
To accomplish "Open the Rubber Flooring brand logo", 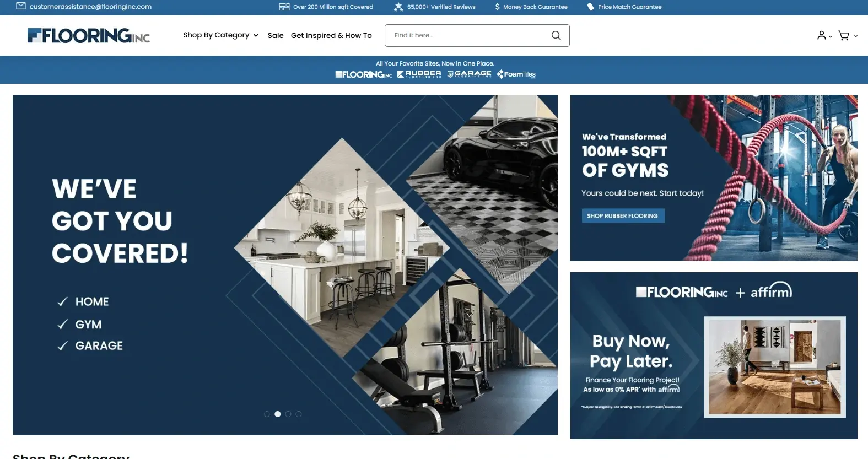I will tap(419, 74).
